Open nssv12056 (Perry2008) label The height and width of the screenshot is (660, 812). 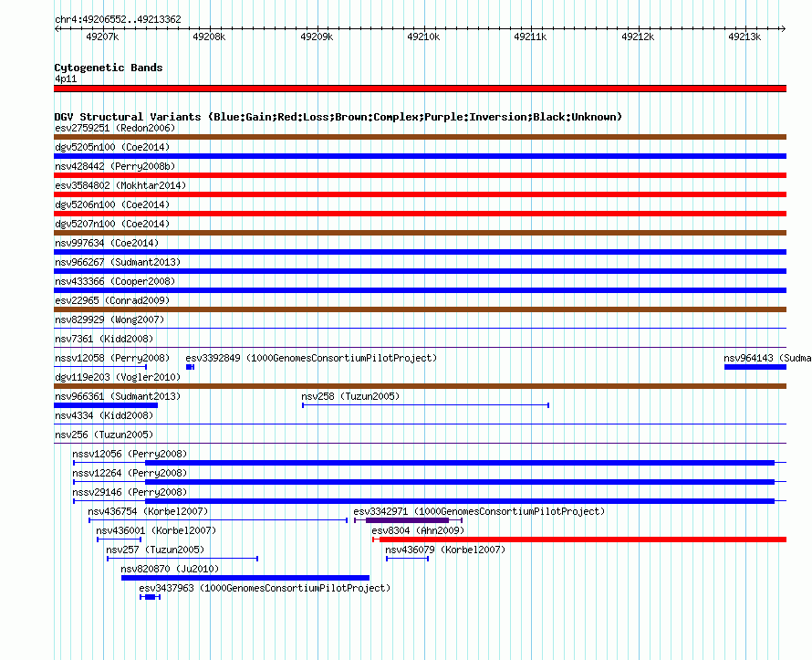pyautogui.click(x=130, y=454)
